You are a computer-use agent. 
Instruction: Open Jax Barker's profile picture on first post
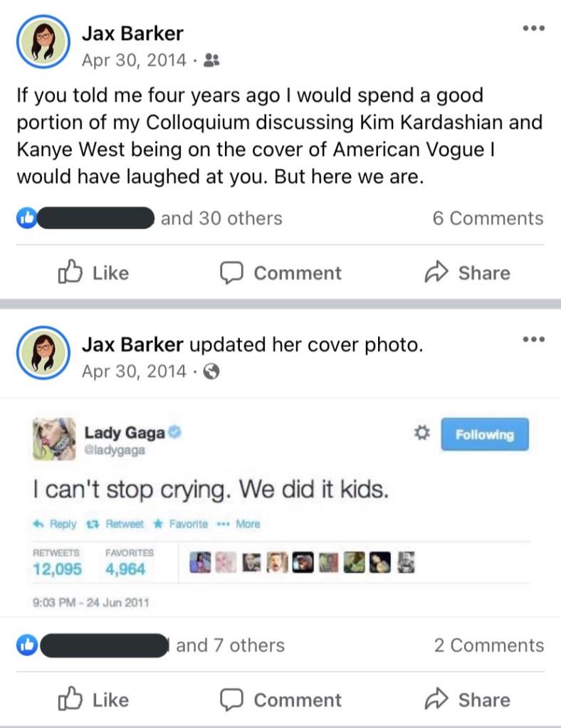click(43, 42)
